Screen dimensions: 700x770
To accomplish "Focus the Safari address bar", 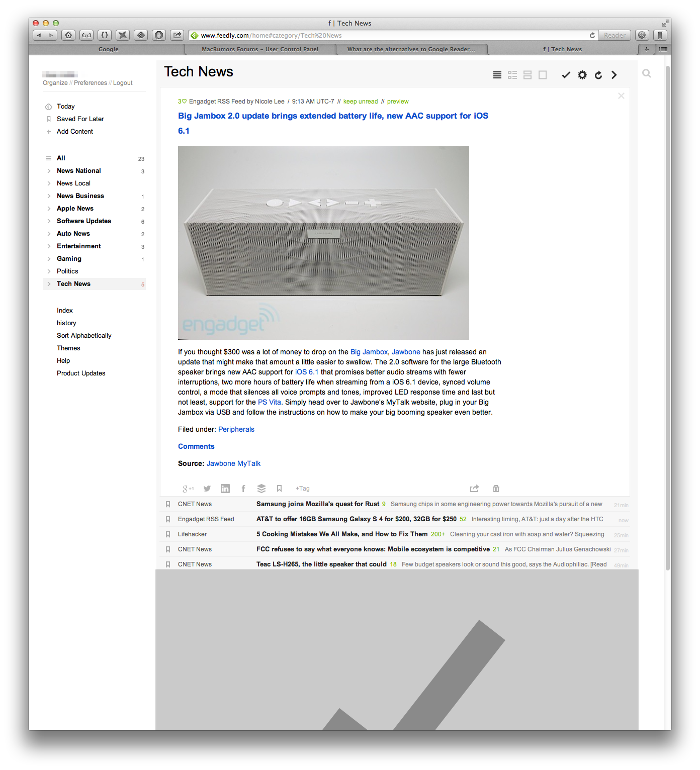I will [x=394, y=35].
